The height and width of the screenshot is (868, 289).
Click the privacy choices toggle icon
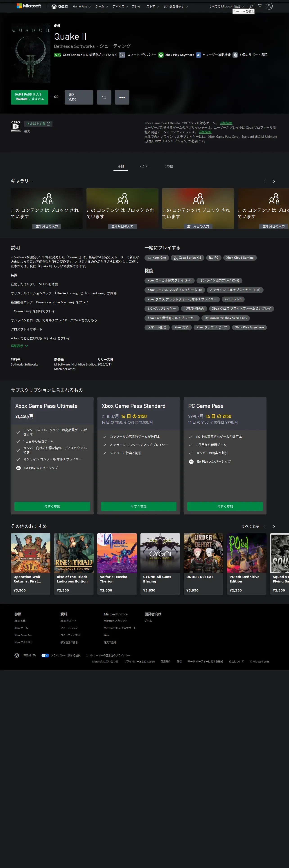pyautogui.click(x=45, y=655)
